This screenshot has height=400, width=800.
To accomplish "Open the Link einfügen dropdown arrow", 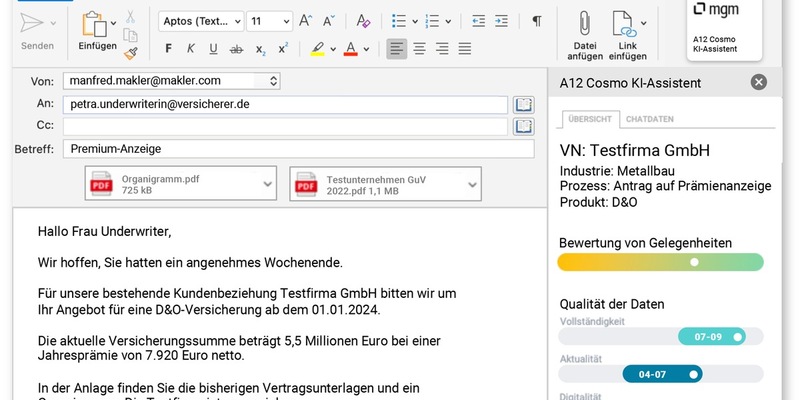I will pos(643,23).
